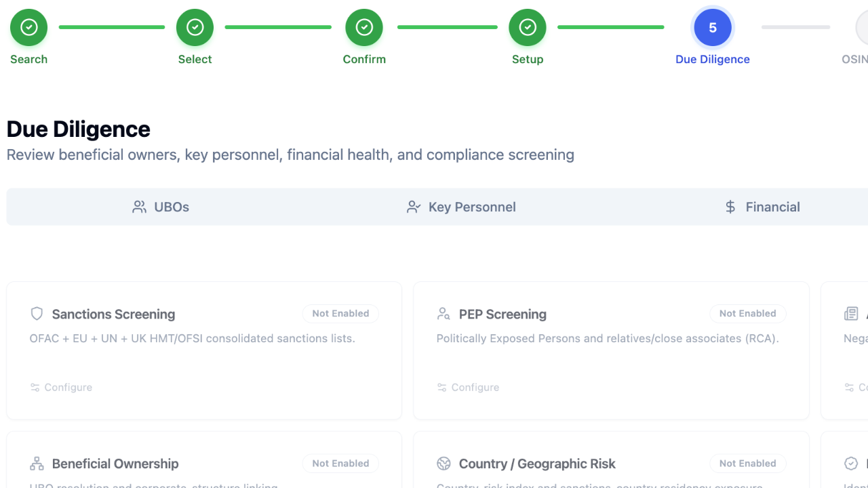
Task: Click the Confirm step checkmark circle
Action: coord(364,28)
